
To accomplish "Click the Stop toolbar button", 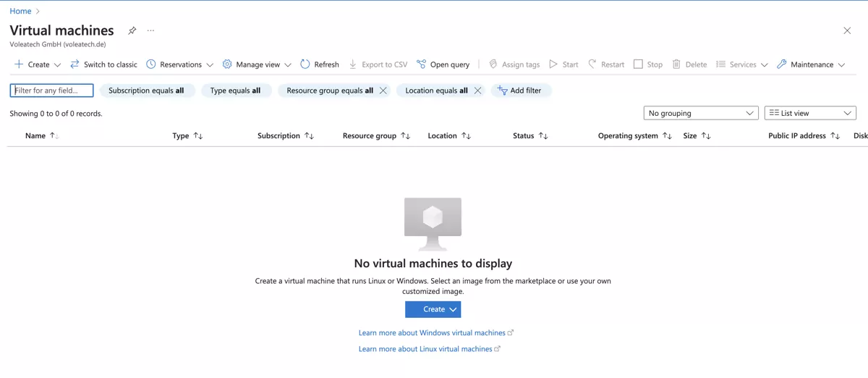I will (648, 64).
